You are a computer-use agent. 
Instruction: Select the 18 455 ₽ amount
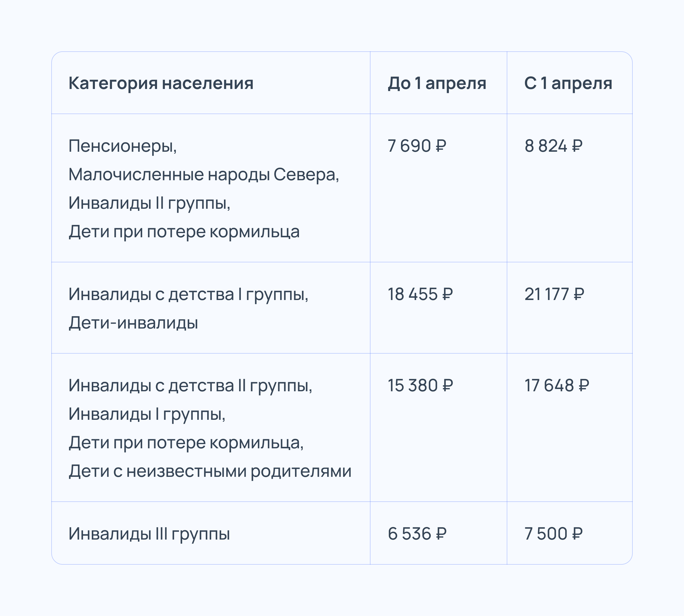pyautogui.click(x=420, y=295)
